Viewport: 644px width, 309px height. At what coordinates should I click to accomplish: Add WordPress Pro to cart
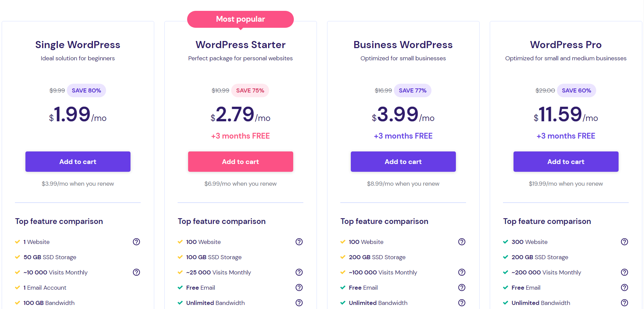(x=566, y=162)
